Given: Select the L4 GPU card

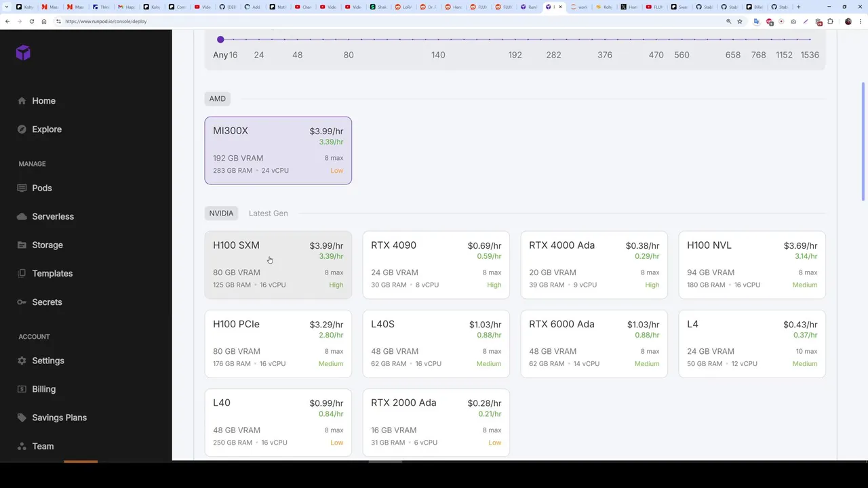Looking at the screenshot, I should tap(752, 344).
